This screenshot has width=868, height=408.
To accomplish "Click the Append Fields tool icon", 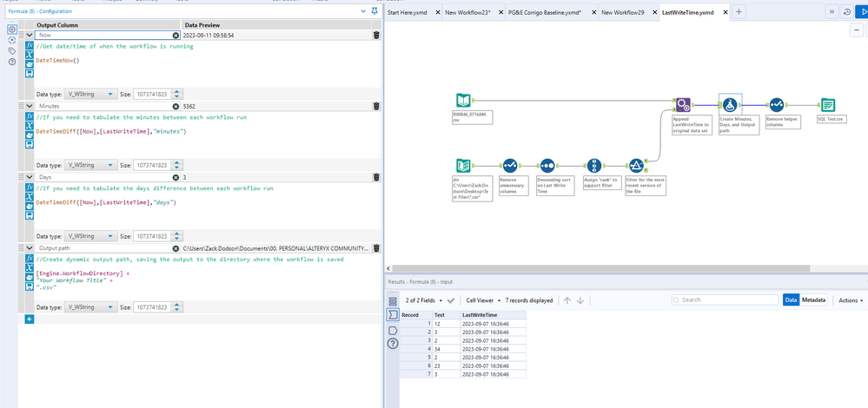I will point(683,105).
